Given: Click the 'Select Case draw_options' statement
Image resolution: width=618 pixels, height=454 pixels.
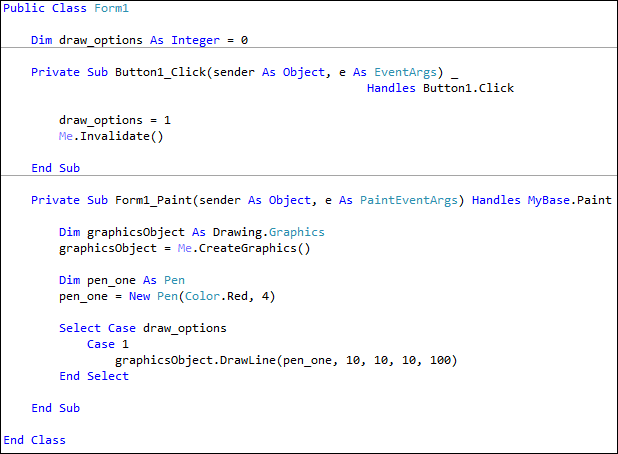Looking at the screenshot, I should point(143,328).
